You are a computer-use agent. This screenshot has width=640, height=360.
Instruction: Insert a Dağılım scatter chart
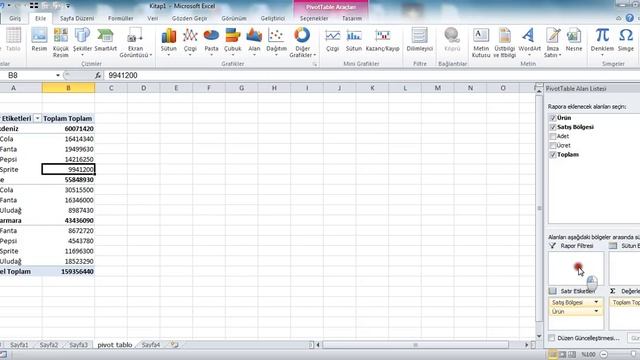pyautogui.click(x=276, y=42)
